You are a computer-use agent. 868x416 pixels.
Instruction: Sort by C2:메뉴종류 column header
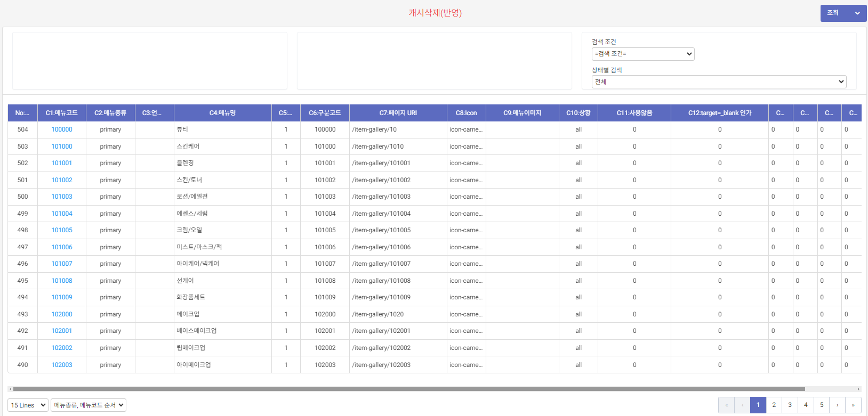[110, 113]
